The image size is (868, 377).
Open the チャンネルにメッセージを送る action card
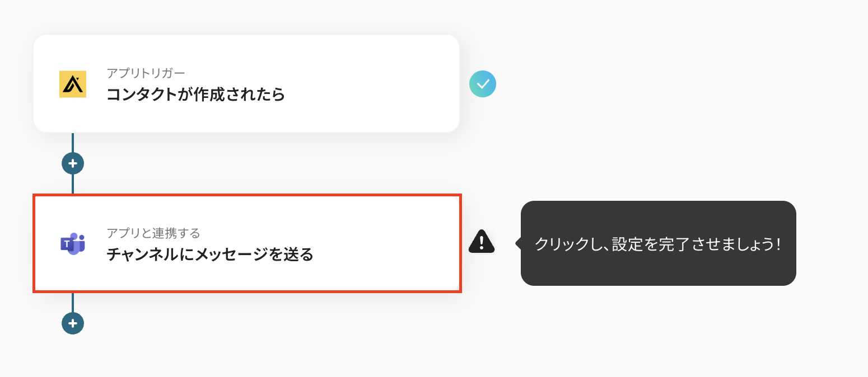pyautogui.click(x=247, y=243)
